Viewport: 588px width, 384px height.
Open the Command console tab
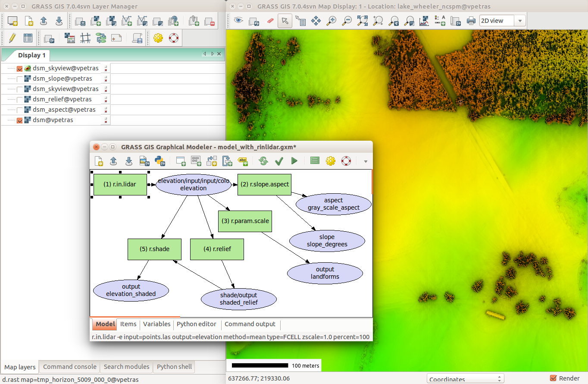pos(69,367)
